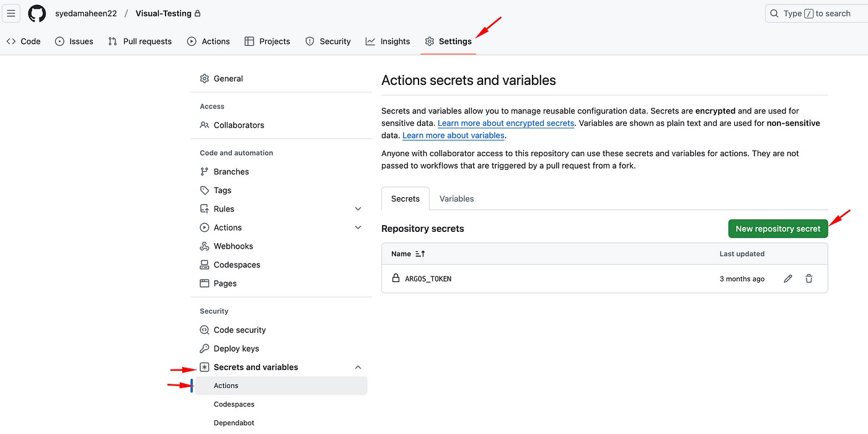Click the General gear icon in sidebar

click(x=205, y=79)
